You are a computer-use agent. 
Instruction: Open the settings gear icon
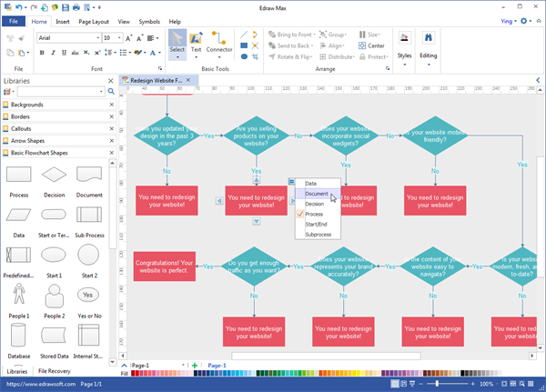tap(524, 21)
